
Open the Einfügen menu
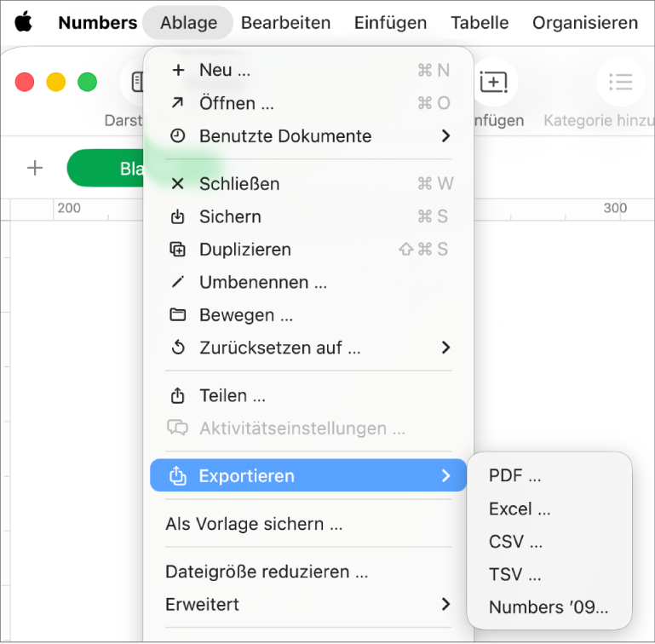tap(391, 22)
